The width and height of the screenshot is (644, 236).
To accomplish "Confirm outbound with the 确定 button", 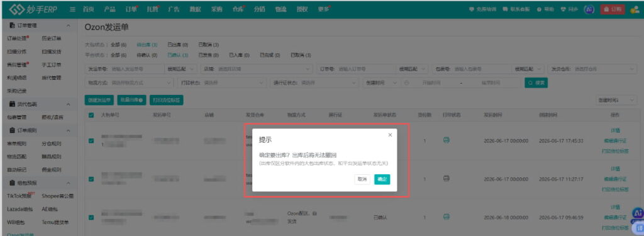I will 382,179.
